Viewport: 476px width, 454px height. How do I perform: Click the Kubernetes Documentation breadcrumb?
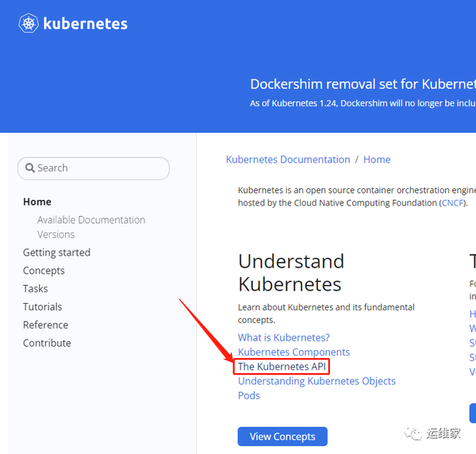click(x=288, y=160)
